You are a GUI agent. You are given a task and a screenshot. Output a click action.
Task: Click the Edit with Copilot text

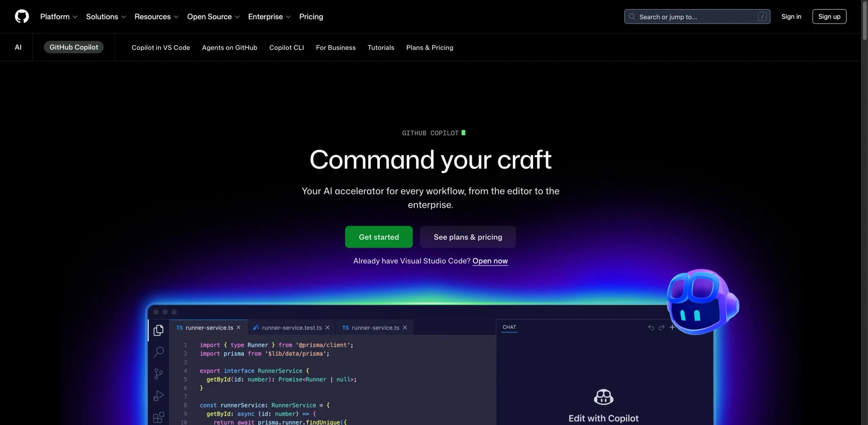(x=603, y=418)
